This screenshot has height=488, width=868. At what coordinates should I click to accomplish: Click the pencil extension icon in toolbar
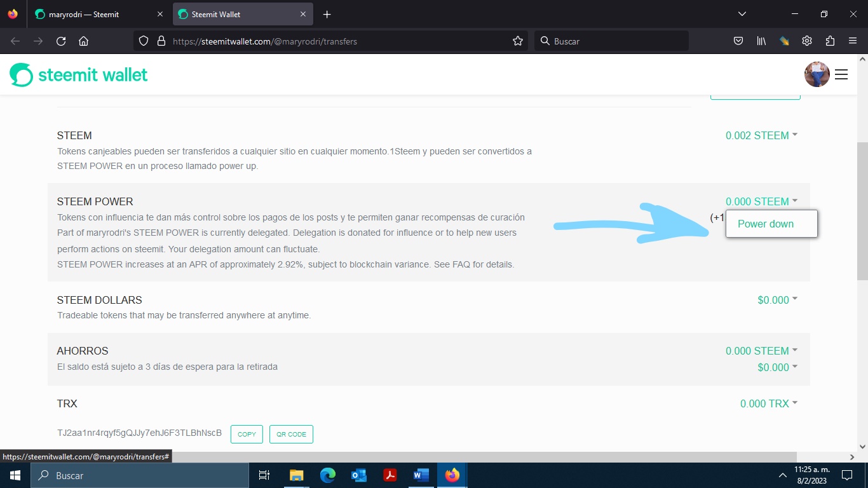(x=784, y=41)
